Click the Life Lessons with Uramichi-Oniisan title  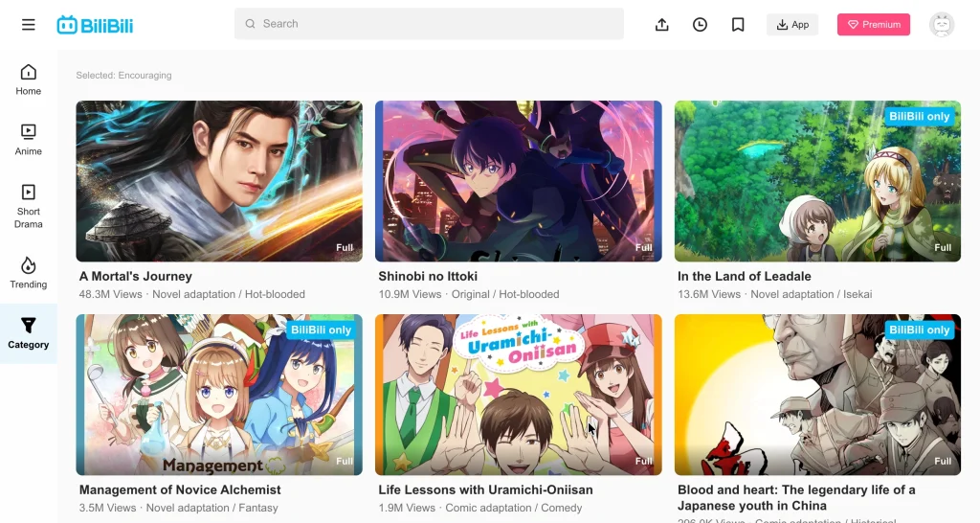point(485,489)
